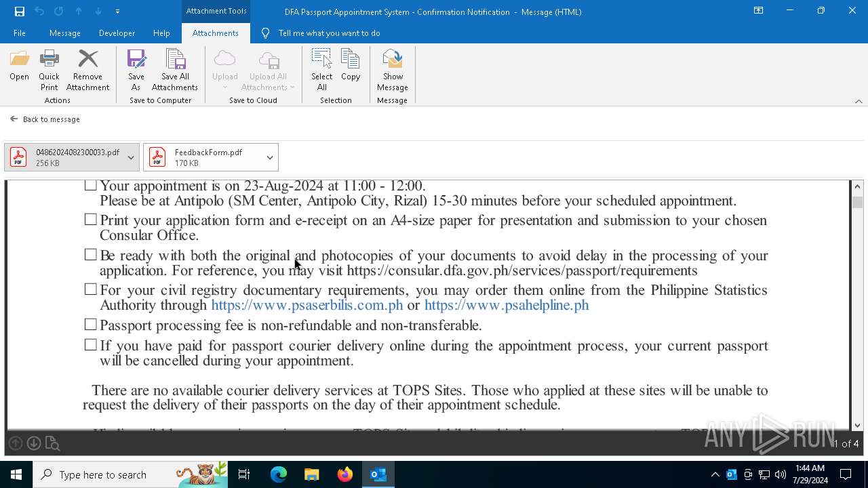Launch Firefox from the taskbar

[x=345, y=474]
